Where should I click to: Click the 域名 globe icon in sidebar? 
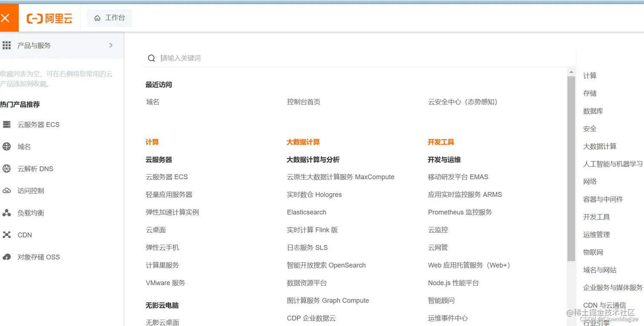click(x=6, y=147)
